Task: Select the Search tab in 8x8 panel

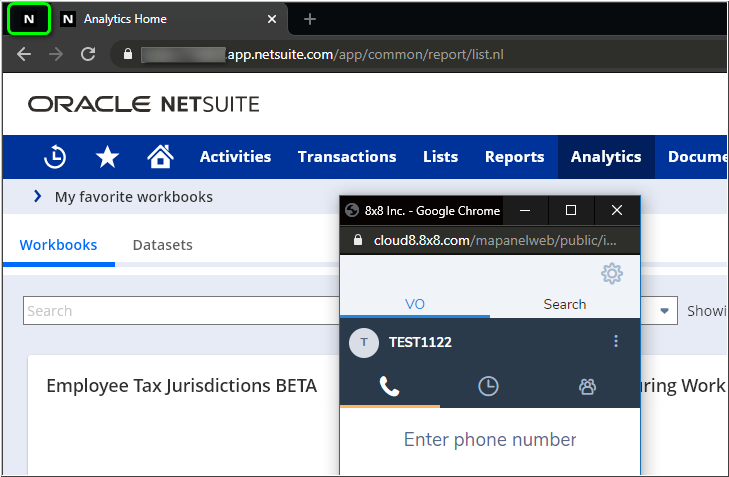Action: coord(564,304)
